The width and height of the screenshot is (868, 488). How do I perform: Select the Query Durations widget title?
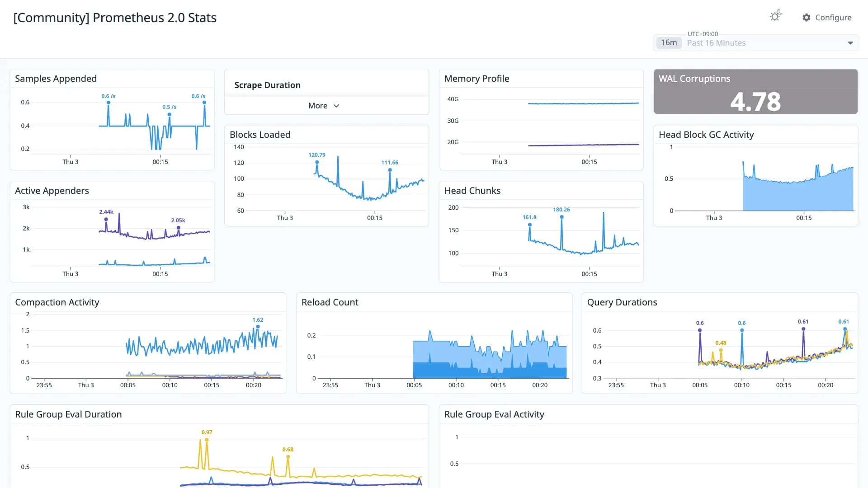click(x=622, y=302)
